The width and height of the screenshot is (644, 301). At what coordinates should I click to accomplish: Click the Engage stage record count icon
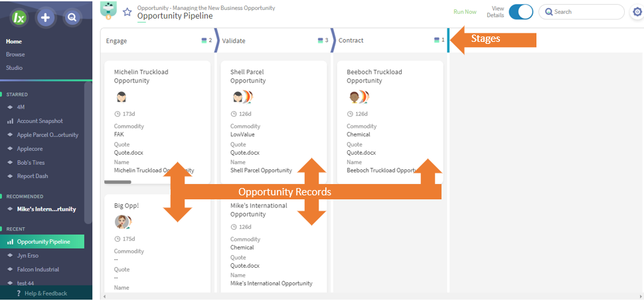pyautogui.click(x=204, y=41)
